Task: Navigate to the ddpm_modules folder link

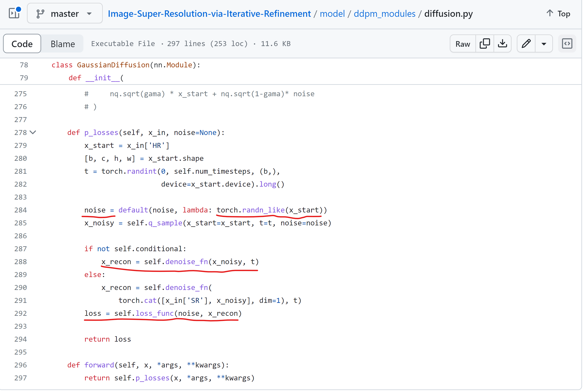Action: click(384, 14)
